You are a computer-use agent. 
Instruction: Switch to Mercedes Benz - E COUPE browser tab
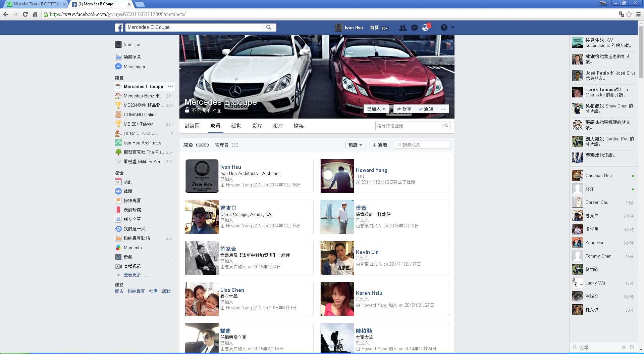point(36,4)
